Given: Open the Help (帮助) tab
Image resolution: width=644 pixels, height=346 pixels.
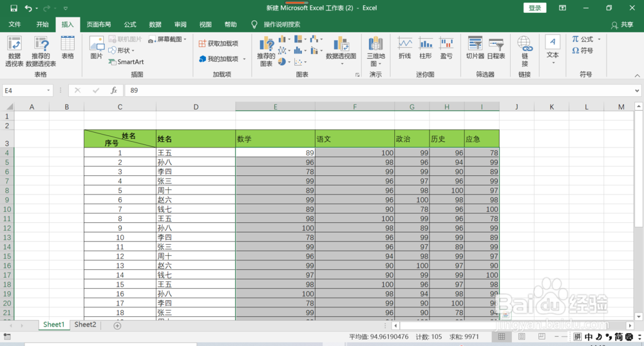Looking at the screenshot, I should pyautogui.click(x=231, y=24).
